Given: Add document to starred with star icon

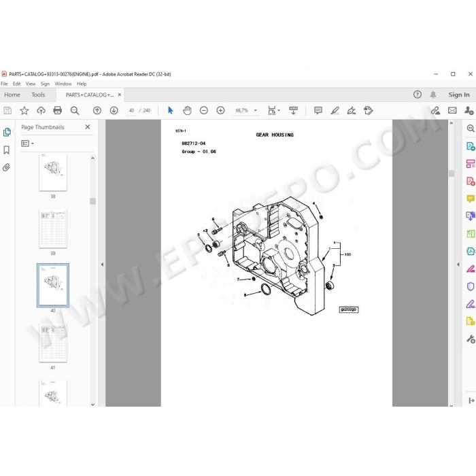Looking at the screenshot, I should (x=24, y=110).
